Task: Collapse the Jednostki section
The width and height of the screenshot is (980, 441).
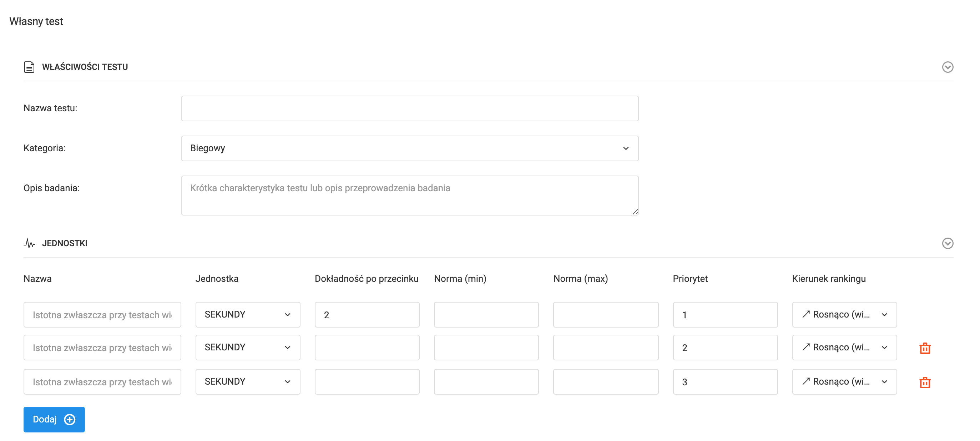Action: click(947, 243)
